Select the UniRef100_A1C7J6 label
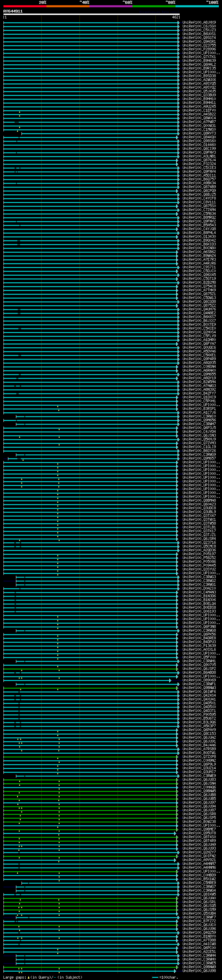This screenshot has height=980, width=222. click(x=199, y=412)
